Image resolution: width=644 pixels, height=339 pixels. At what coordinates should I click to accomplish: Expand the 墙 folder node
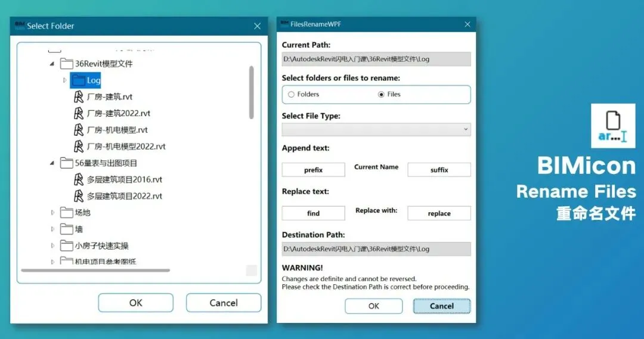pos(52,229)
